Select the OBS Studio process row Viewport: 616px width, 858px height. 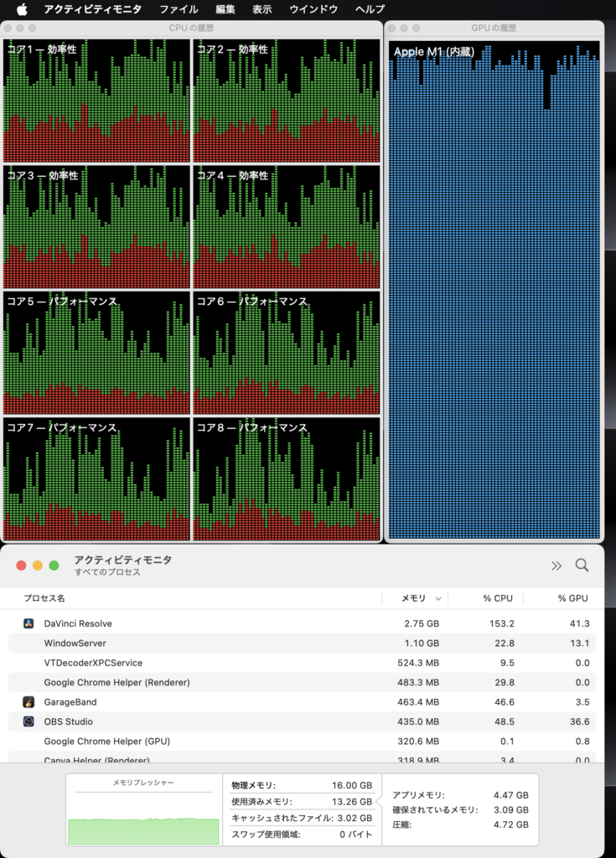tap(302, 721)
